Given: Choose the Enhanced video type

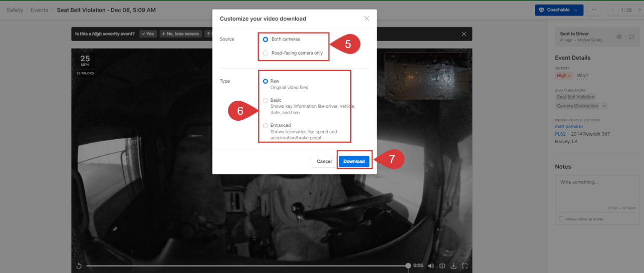Looking at the screenshot, I should [266, 126].
